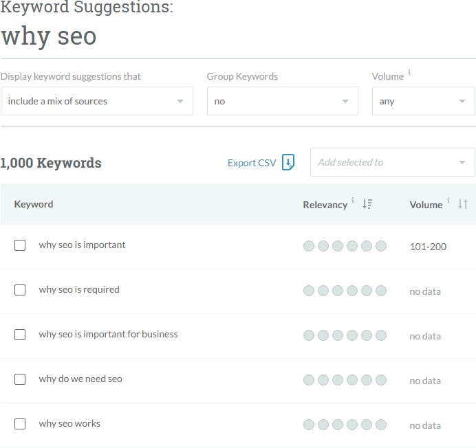
Task: Click the 101-200 volume value
Action: tap(428, 246)
